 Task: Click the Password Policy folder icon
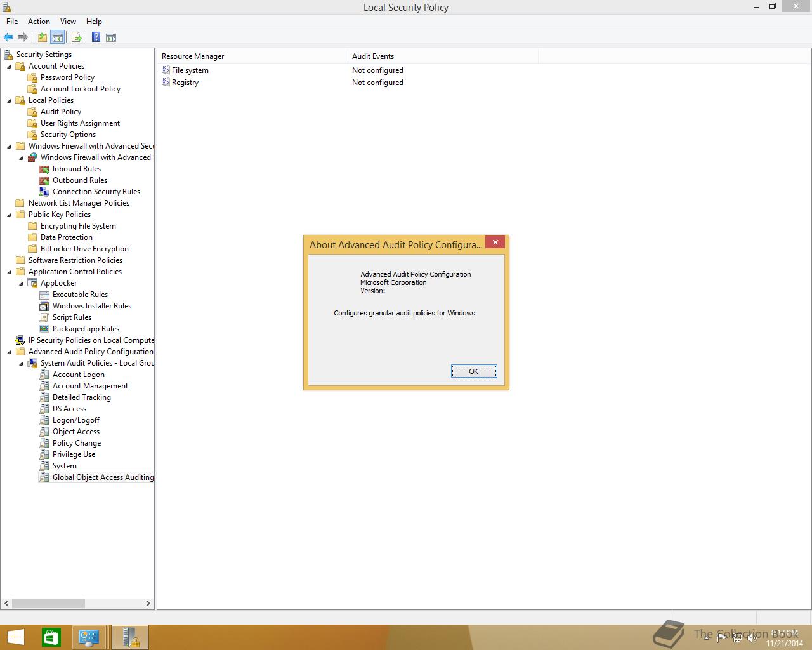(32, 77)
